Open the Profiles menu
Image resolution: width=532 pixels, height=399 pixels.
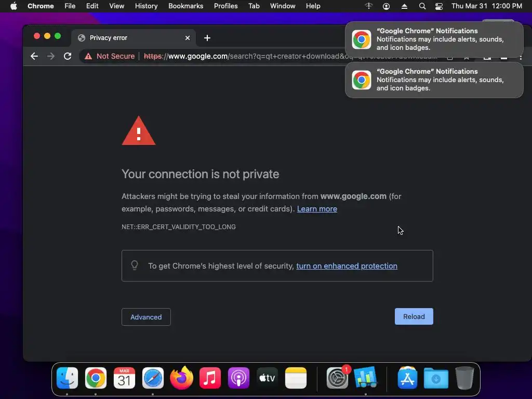[225, 6]
